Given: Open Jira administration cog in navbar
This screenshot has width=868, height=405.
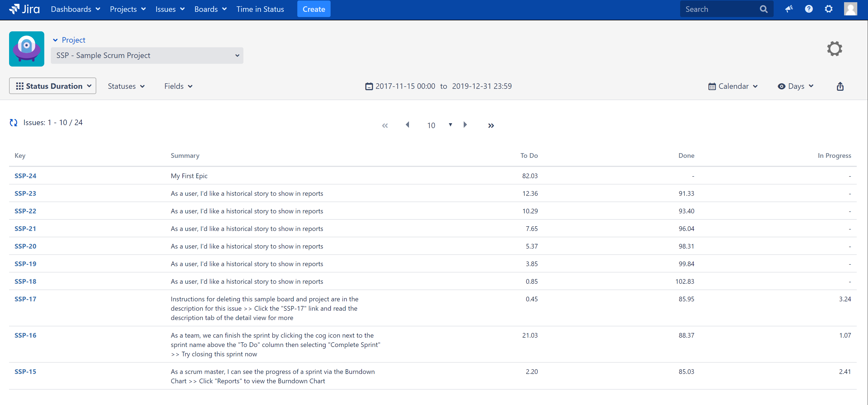Looking at the screenshot, I should coord(828,9).
